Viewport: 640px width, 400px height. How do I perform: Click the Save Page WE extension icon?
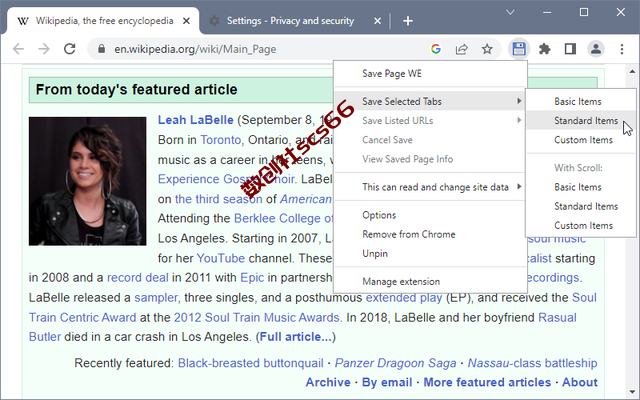click(x=519, y=49)
